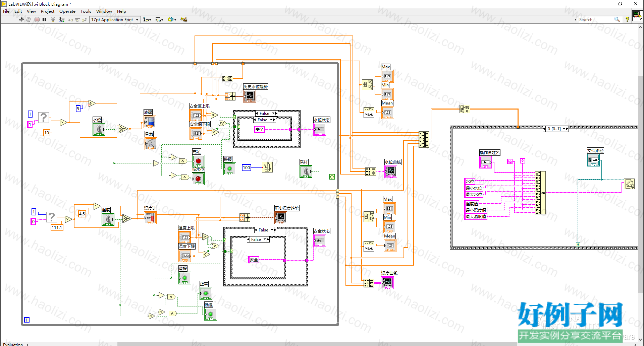Select the Write to Text File function
644x346 pixels.
(629, 184)
